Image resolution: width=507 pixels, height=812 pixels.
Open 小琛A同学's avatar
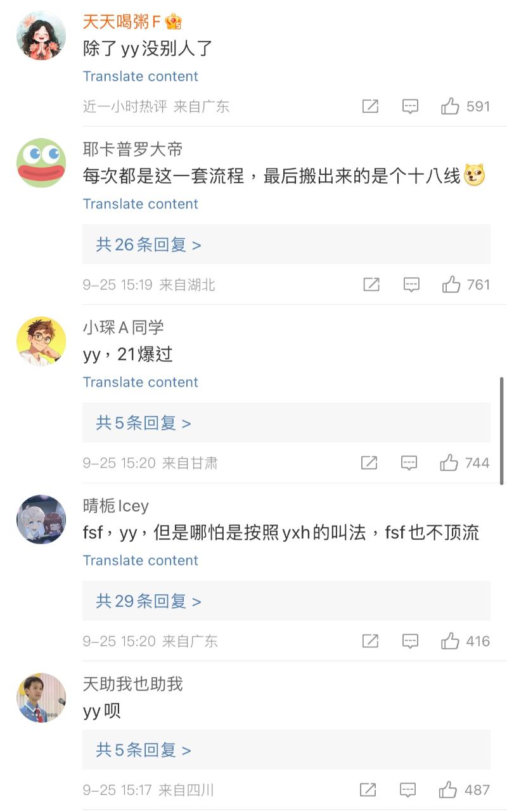click(41, 341)
